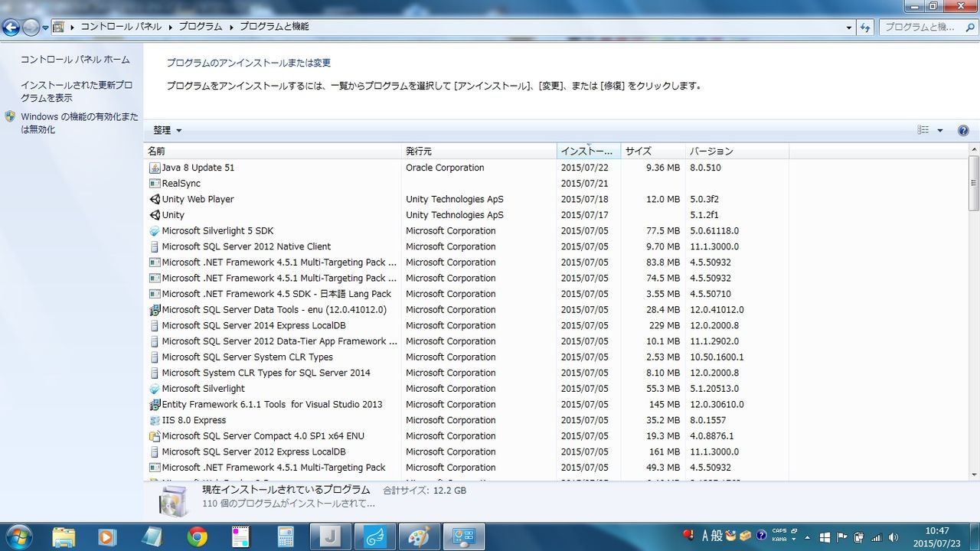
Task: Show hidden tray icons arrow
Action: click(x=807, y=537)
